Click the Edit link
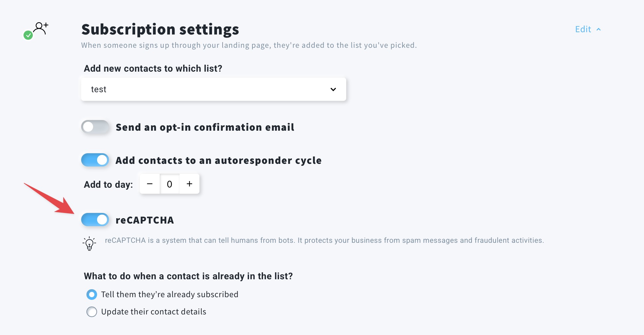Viewport: 644px width, 335px height. pos(583,30)
